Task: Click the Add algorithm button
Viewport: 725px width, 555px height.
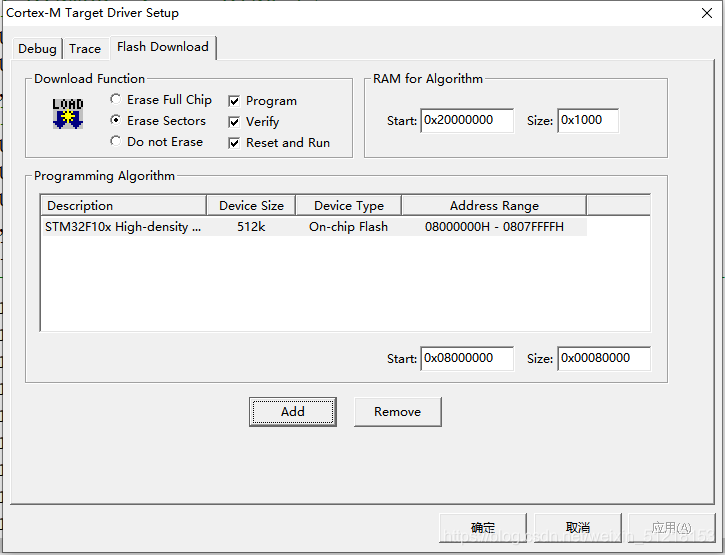Action: [x=293, y=412]
